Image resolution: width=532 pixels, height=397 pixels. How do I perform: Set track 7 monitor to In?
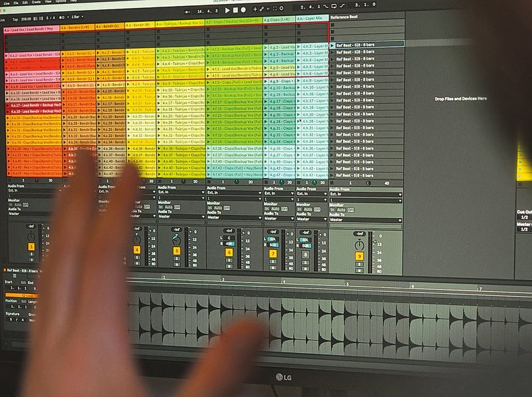coord(267,209)
